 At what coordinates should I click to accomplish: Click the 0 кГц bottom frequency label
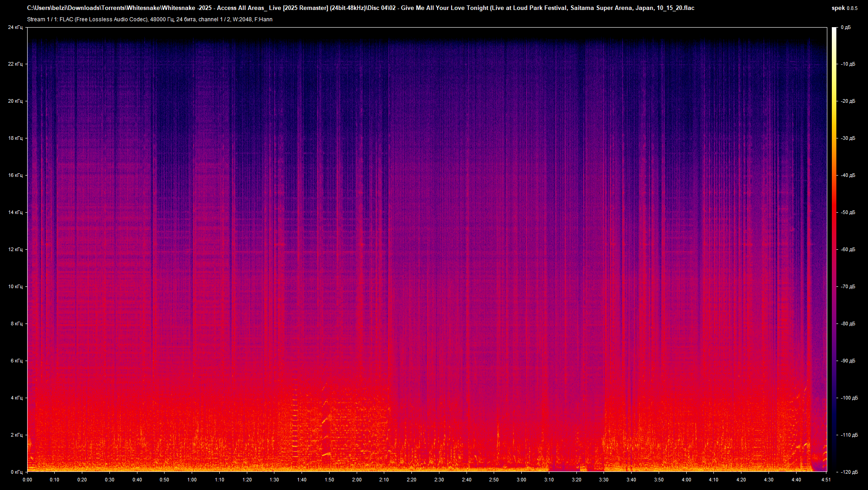[17, 472]
